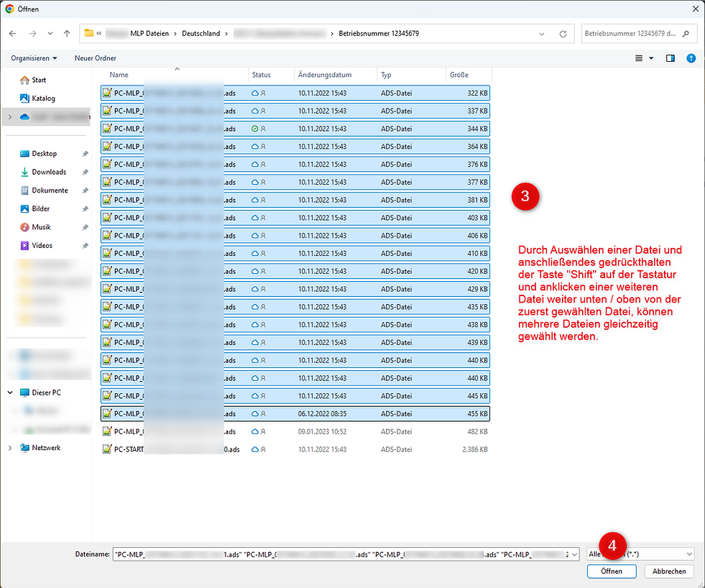Open Desktop quick access folder
The image size is (705, 588).
[x=39, y=153]
